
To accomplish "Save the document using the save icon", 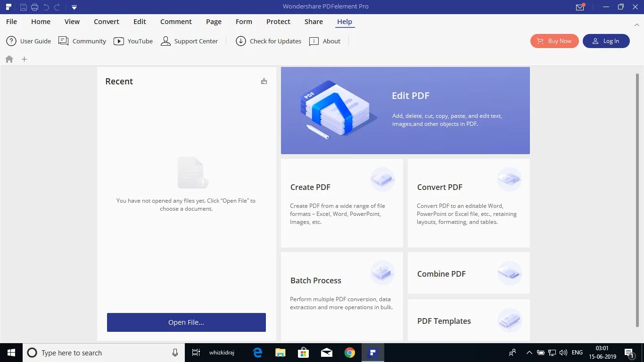I will click(24, 7).
